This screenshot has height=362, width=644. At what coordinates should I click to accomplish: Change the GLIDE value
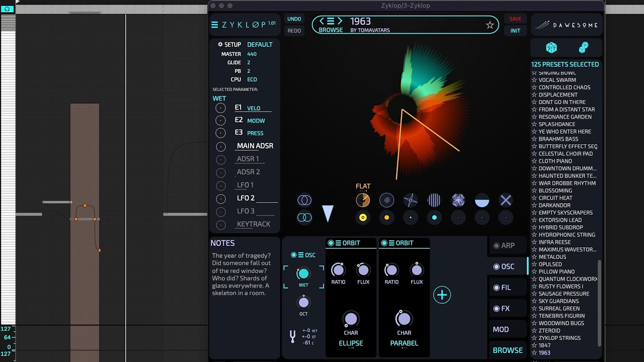pyautogui.click(x=249, y=62)
